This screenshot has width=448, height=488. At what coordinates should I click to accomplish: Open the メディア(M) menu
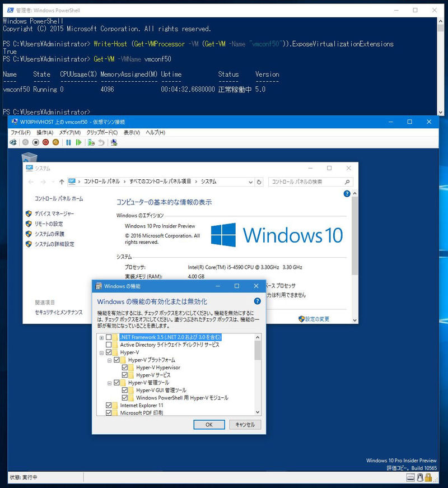70,133
